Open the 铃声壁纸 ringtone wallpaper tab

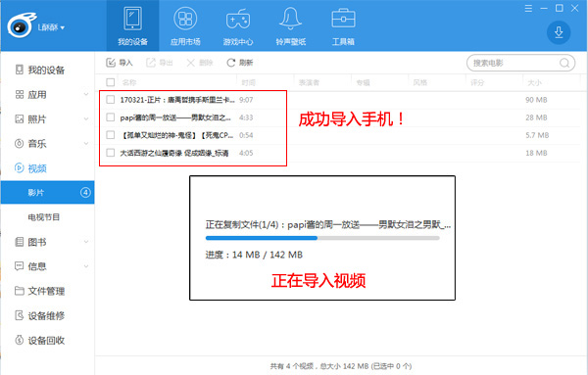click(x=291, y=25)
